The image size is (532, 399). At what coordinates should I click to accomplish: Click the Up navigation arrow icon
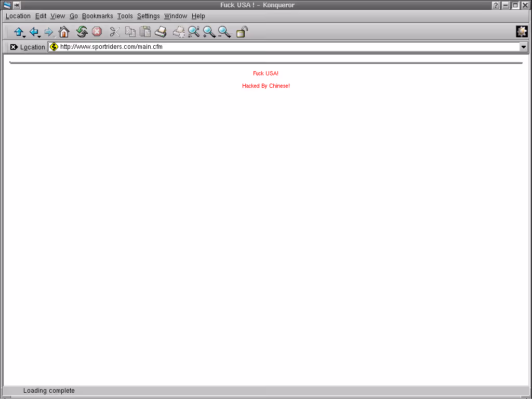(x=18, y=32)
